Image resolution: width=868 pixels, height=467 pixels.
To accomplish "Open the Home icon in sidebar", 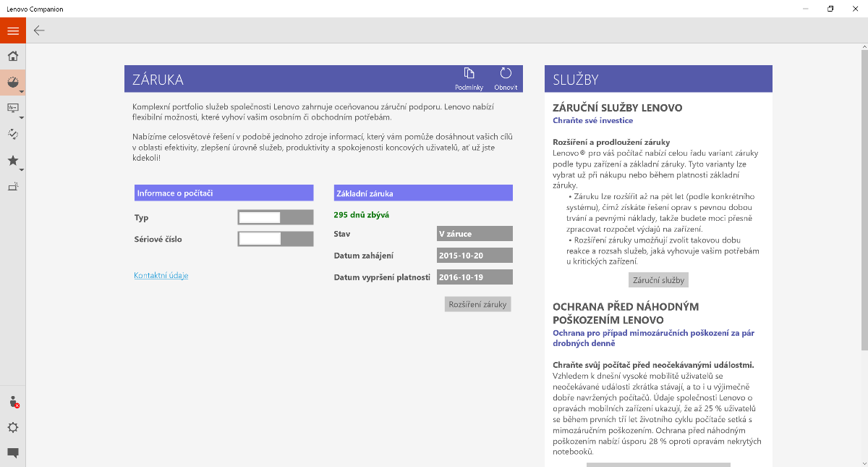I will click(13, 56).
